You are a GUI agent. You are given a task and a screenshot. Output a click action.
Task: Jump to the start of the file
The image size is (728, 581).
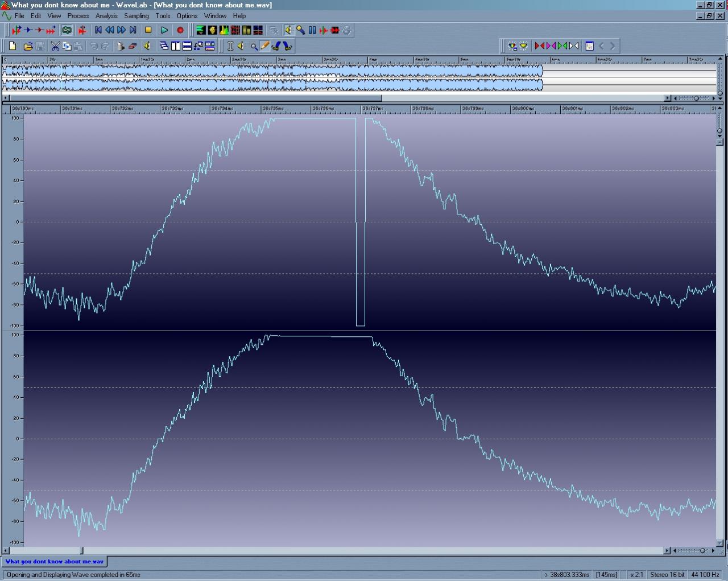pyautogui.click(x=98, y=30)
